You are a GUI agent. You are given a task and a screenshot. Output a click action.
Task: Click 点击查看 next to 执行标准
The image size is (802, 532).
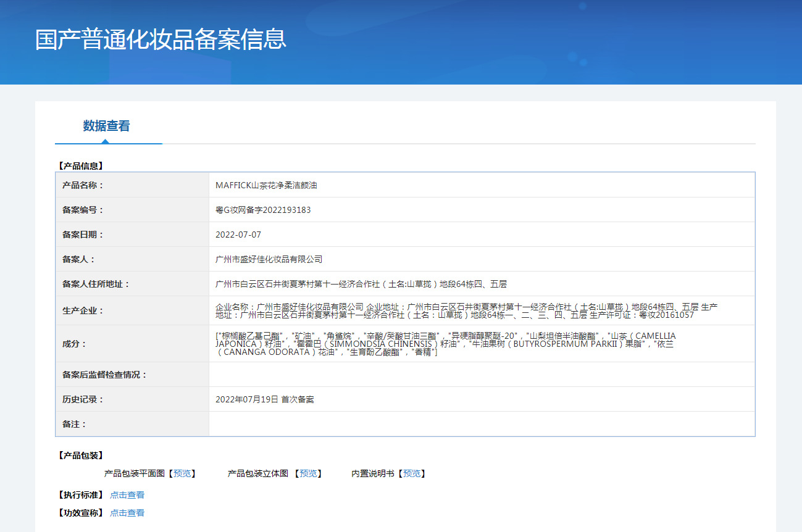click(127, 495)
